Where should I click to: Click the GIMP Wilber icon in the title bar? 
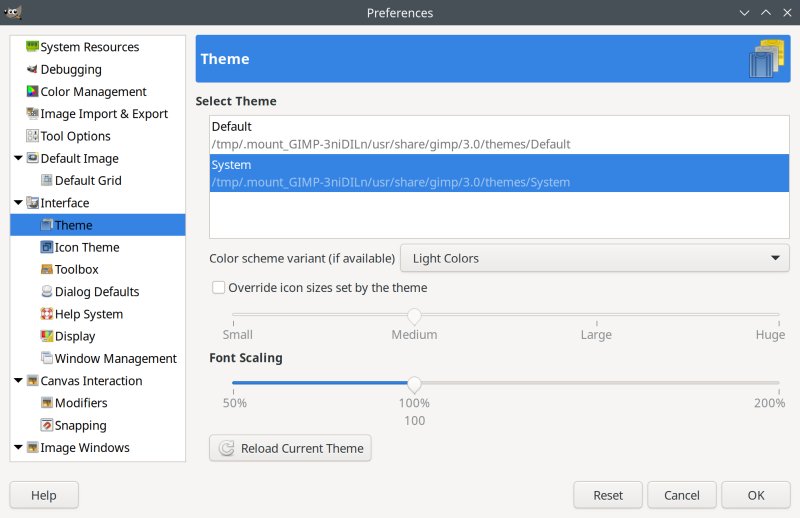pyautogui.click(x=13, y=12)
